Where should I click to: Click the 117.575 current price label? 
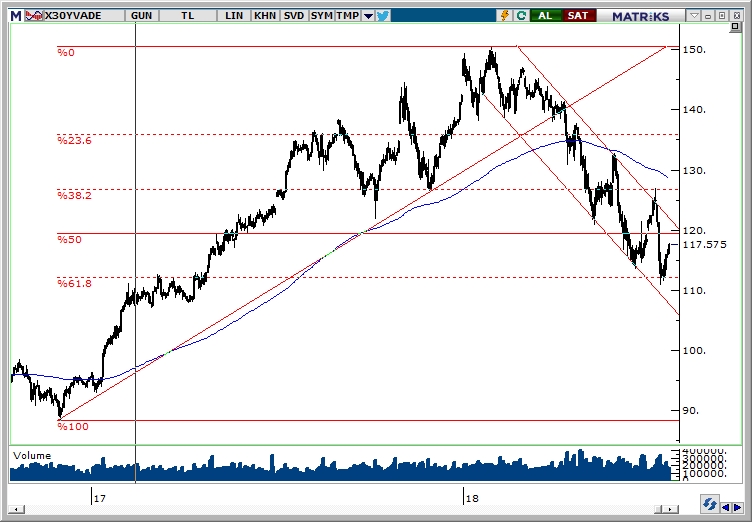point(705,245)
